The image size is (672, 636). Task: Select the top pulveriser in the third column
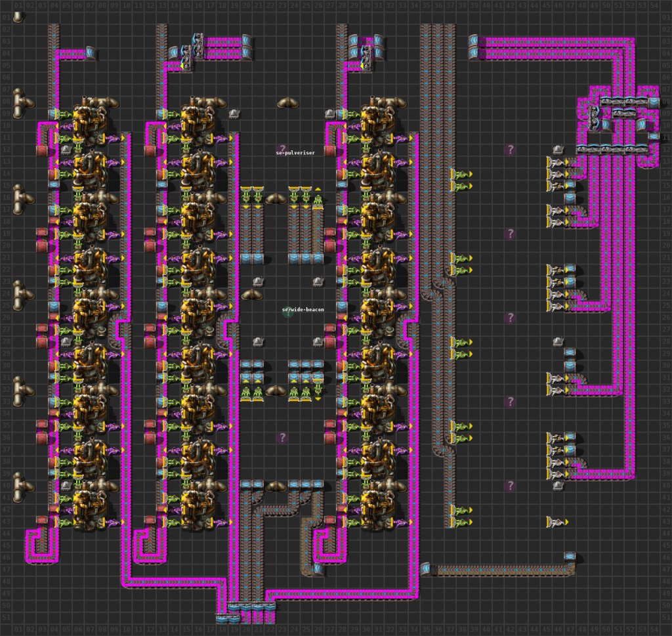377,122
